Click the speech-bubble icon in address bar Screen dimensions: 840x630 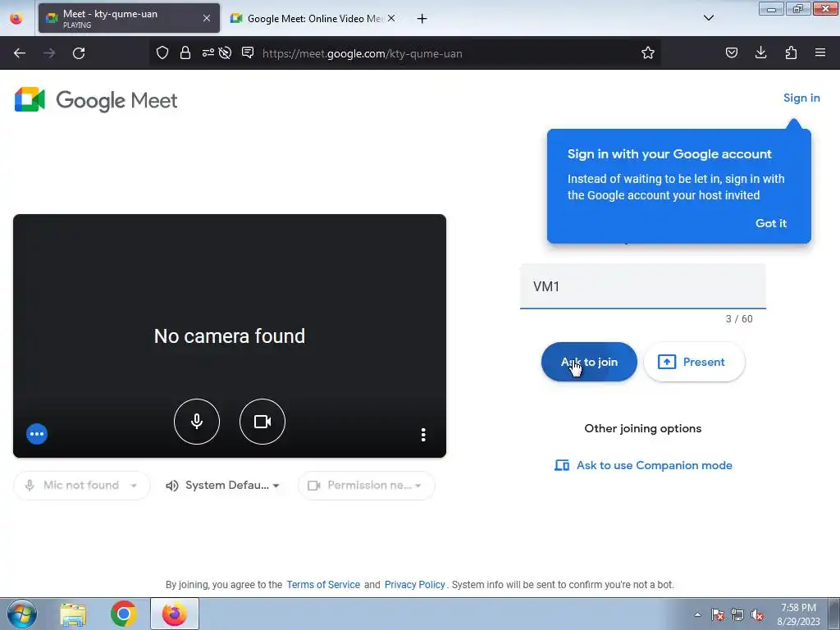pos(248,52)
